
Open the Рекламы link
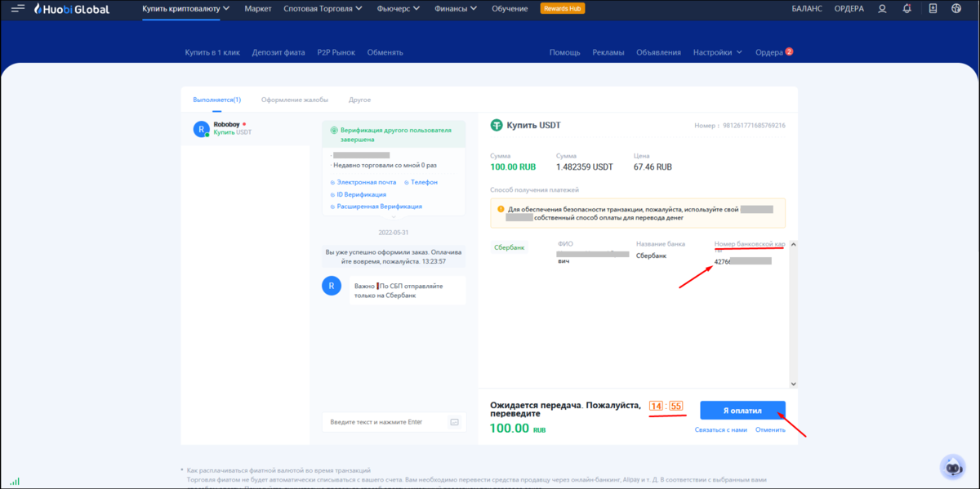[x=608, y=52]
